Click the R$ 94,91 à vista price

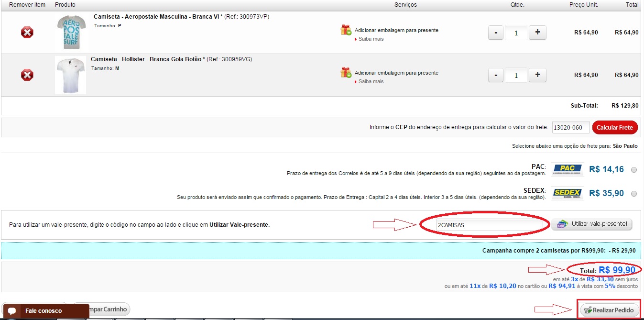(x=562, y=286)
